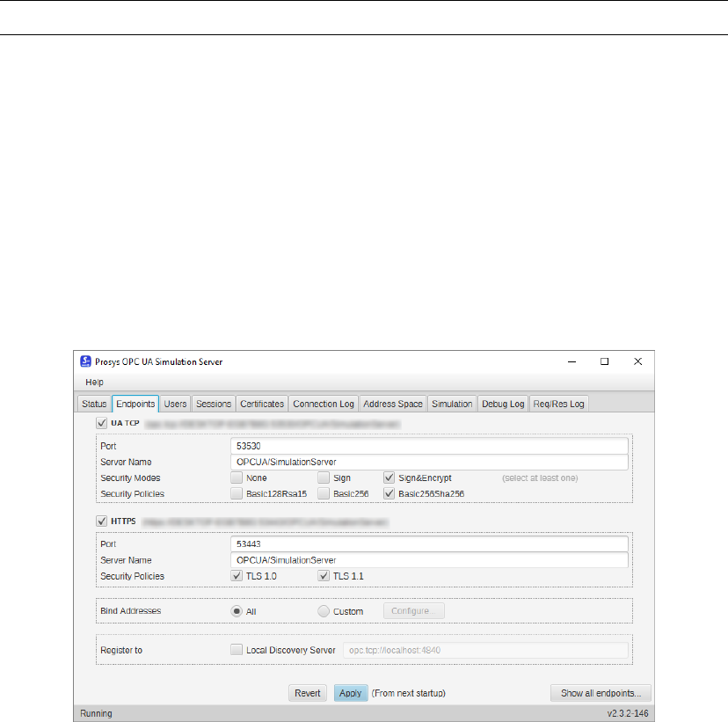728x722 pixels.
Task: Select the Custom bind addresses option
Action: [324, 611]
